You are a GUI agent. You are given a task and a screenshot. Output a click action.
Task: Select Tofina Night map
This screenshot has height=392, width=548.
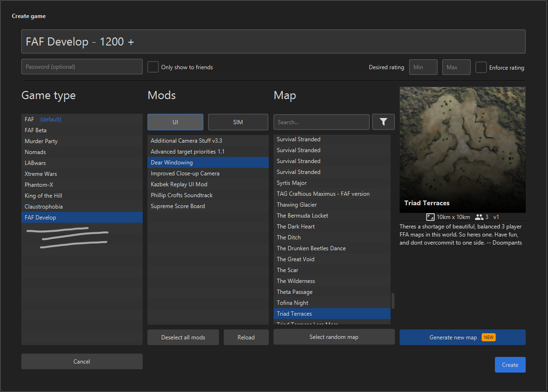pyautogui.click(x=332, y=302)
